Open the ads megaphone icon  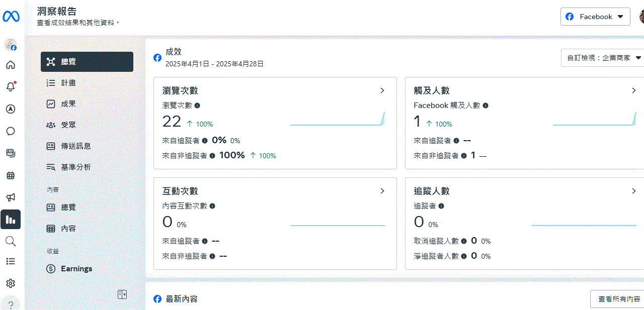(11, 197)
